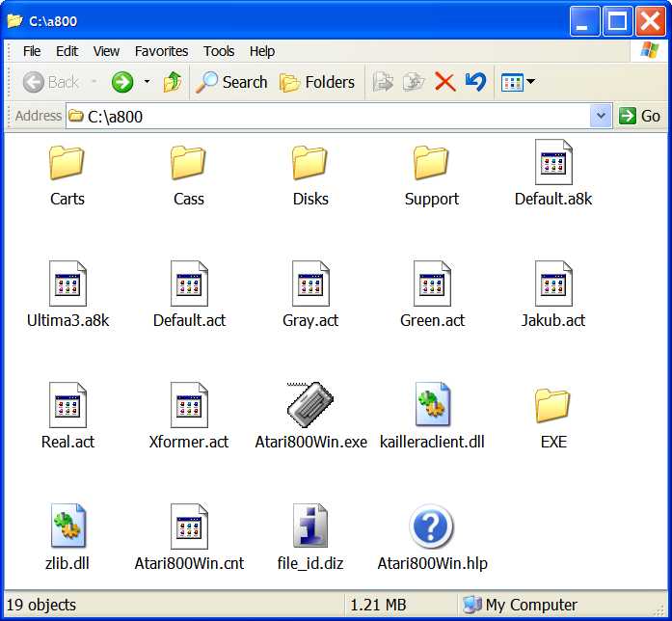Select the kailleraclient.dll file
The height and width of the screenshot is (621, 672).
click(431, 406)
